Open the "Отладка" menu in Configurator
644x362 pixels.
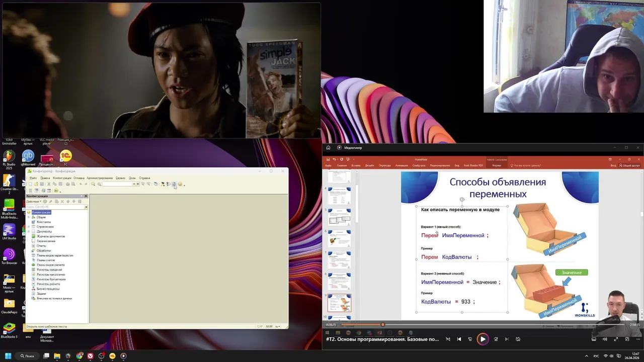(x=79, y=178)
